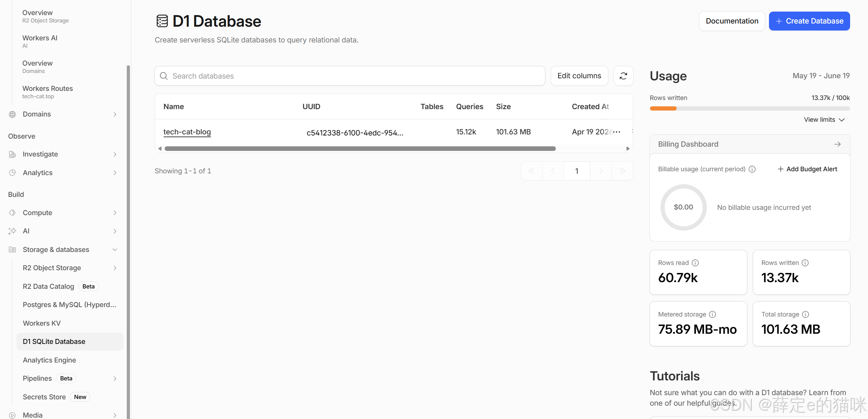Viewport: 868px width, 419px height.
Task: Click the Name column header
Action: 174,107
